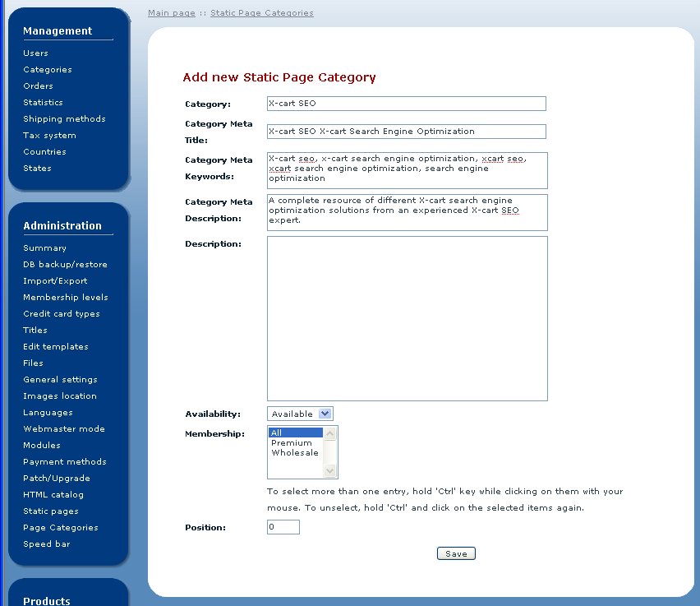Click Membership list scroll down arrow

(x=330, y=470)
